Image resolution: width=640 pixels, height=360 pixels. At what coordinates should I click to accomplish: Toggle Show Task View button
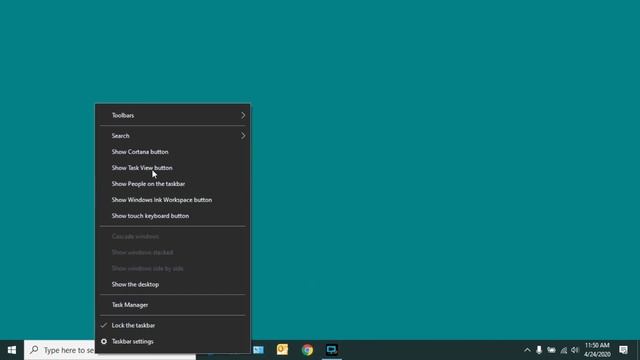coord(173,168)
